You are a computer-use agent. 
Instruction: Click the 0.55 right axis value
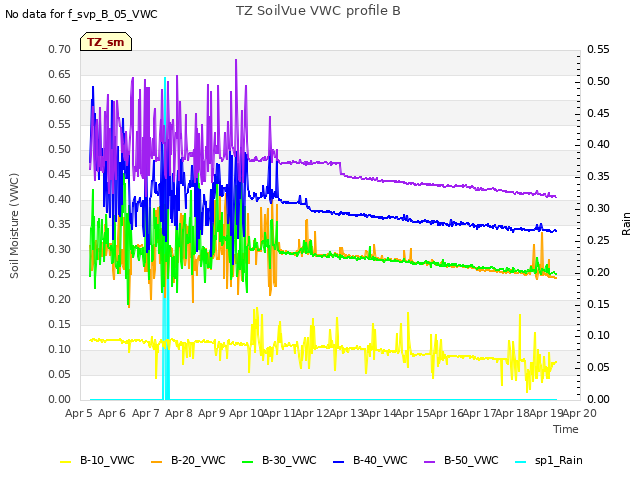pyautogui.click(x=598, y=49)
